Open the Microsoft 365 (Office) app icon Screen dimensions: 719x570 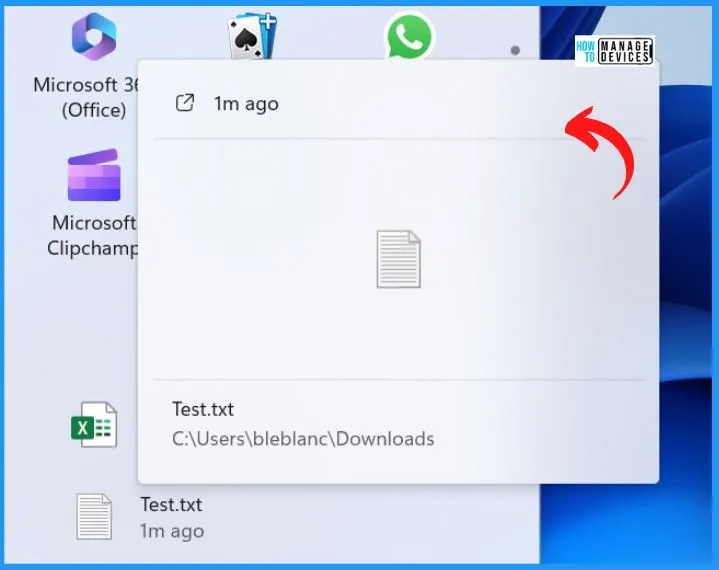[94, 37]
